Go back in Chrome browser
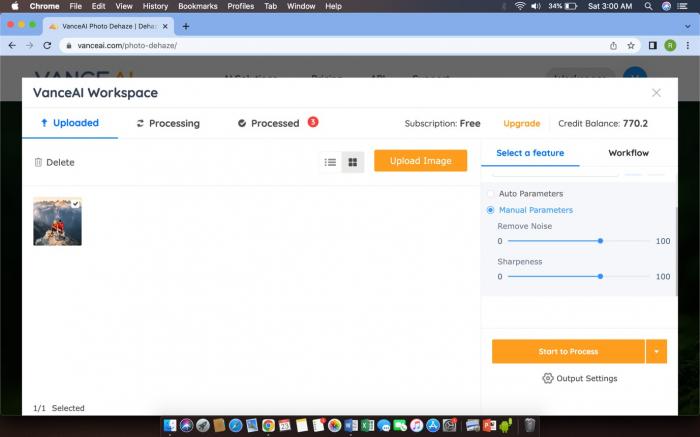The image size is (700, 437). (12, 46)
